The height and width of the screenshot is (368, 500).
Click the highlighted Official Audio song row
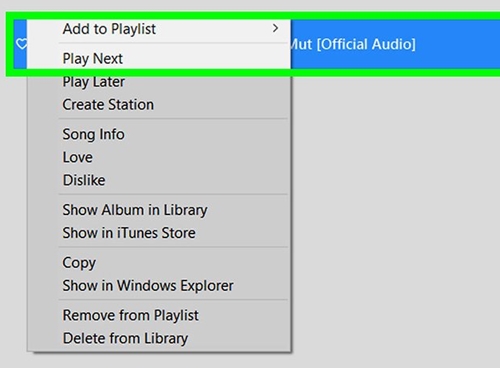395,44
